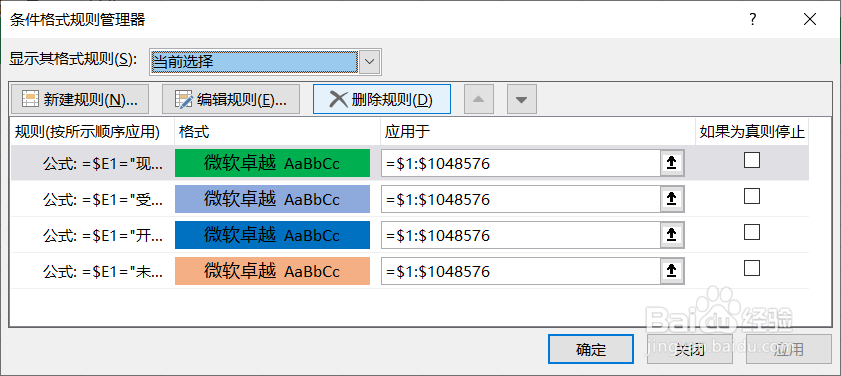Click the 关闭 (Close) button
This screenshot has height=376, width=841.
690,350
